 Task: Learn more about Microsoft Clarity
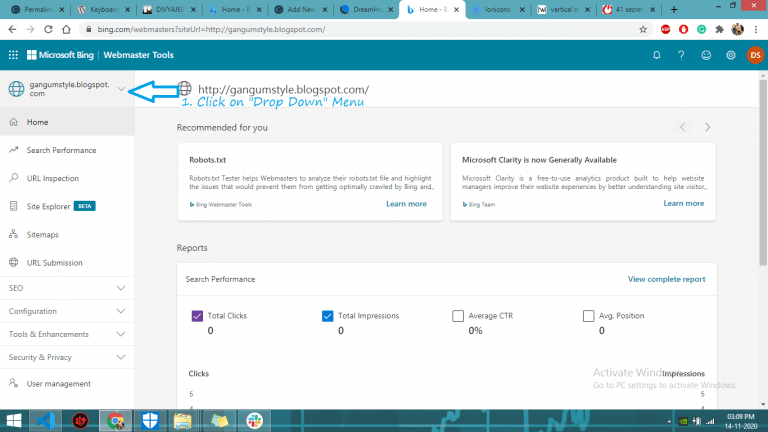tap(684, 203)
